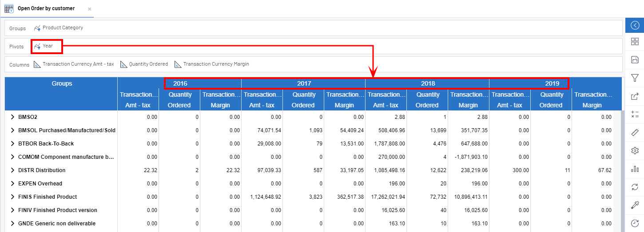Click the save icon in sidebar
This screenshot has width=644, height=232.
pos(635,59)
